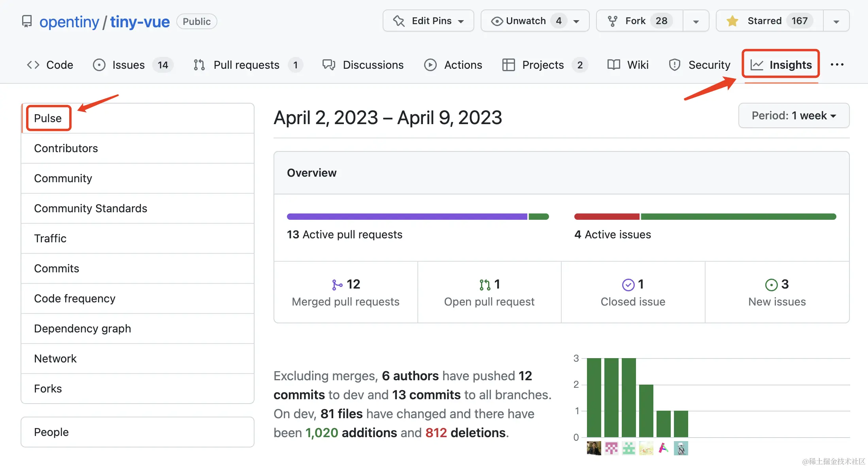Viewport: 868px width, 468px height.
Task: Open the Security tab
Action: coord(700,65)
